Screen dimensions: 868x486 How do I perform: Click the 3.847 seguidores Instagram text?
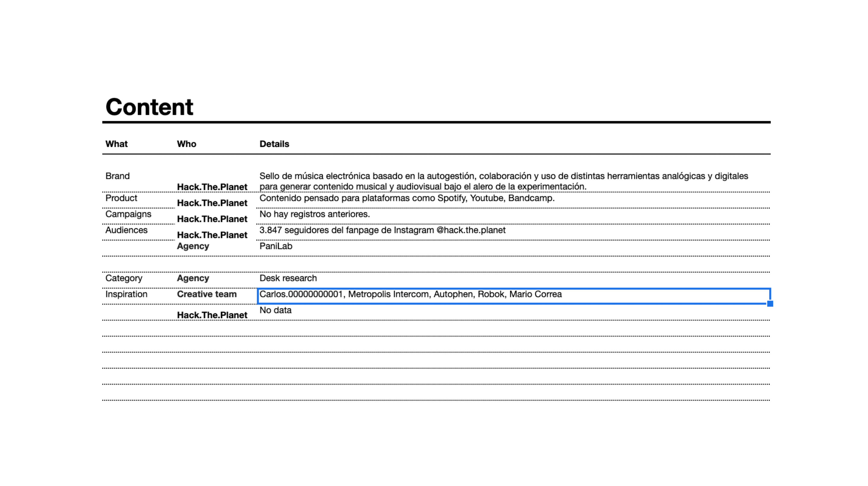coord(382,230)
